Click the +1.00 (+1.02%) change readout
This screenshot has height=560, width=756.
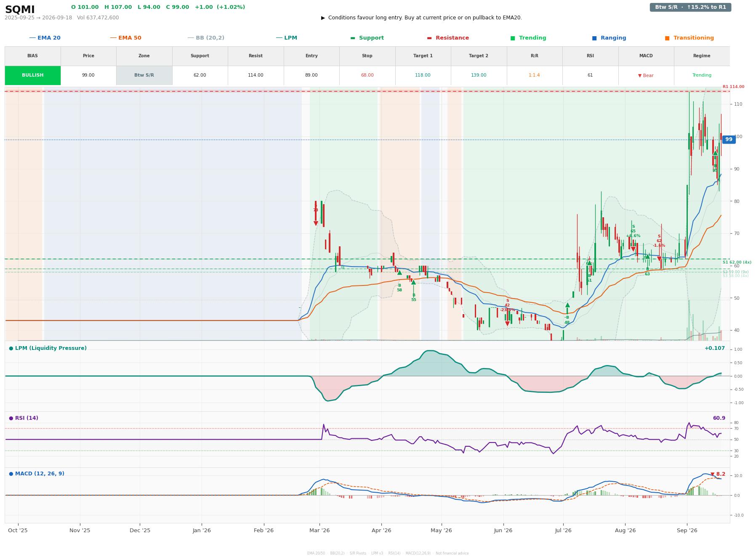(x=220, y=7)
